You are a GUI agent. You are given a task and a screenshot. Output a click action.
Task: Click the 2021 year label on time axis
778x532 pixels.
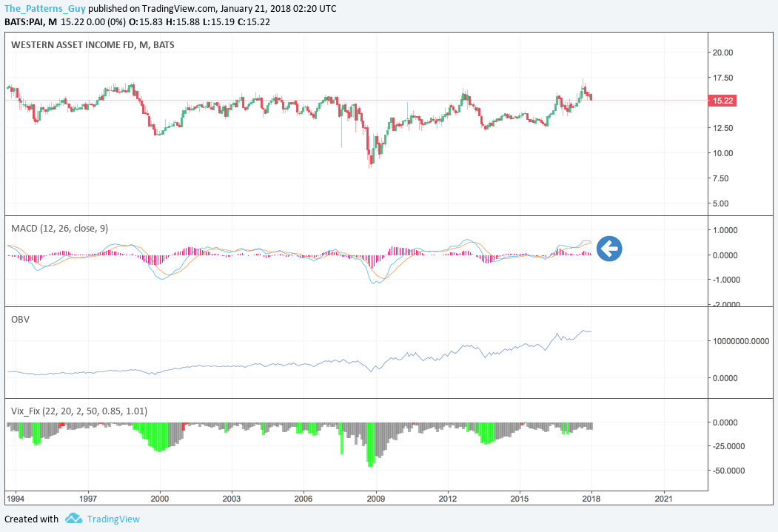coord(663,499)
